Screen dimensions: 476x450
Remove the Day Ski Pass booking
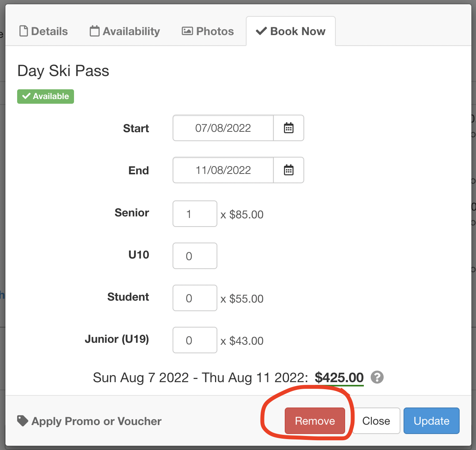pos(315,421)
